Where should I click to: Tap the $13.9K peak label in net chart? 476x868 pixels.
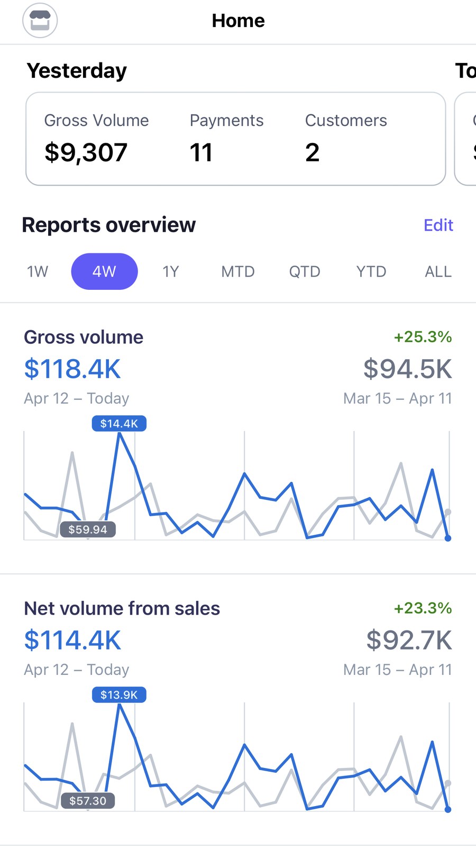[119, 695]
